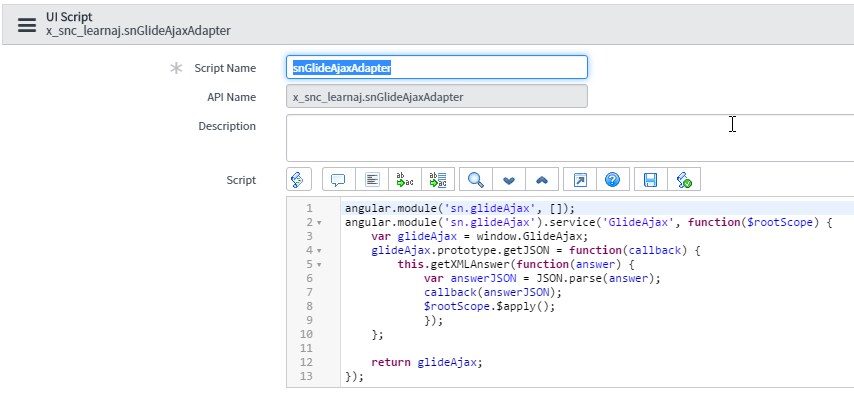854x394 pixels.
Task: Open the Replace All tool icon
Action: [x=438, y=180]
